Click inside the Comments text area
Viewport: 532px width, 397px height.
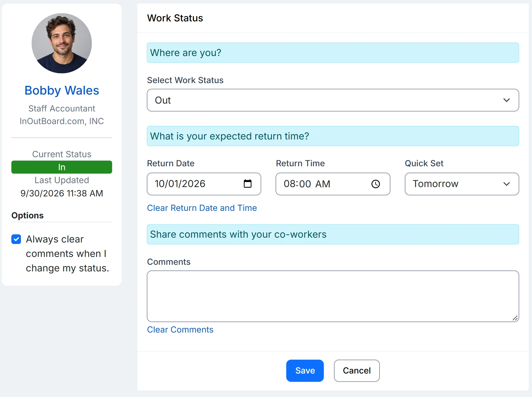click(x=333, y=296)
